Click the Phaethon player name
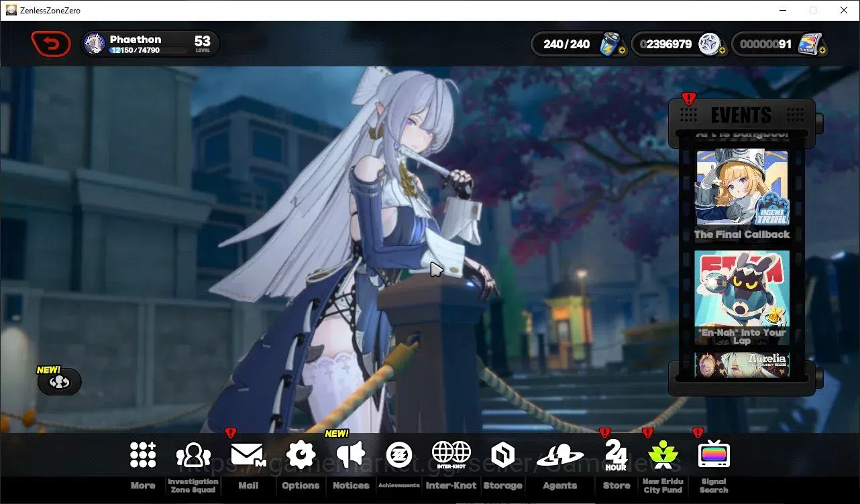 [136, 40]
